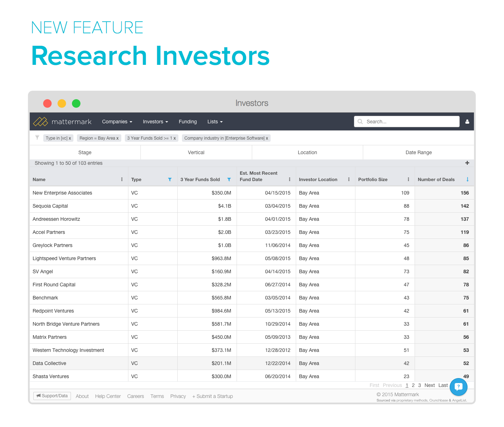Image resolution: width=504 pixels, height=427 pixels.
Task: Select the Date Range filter tab
Action: (x=419, y=152)
